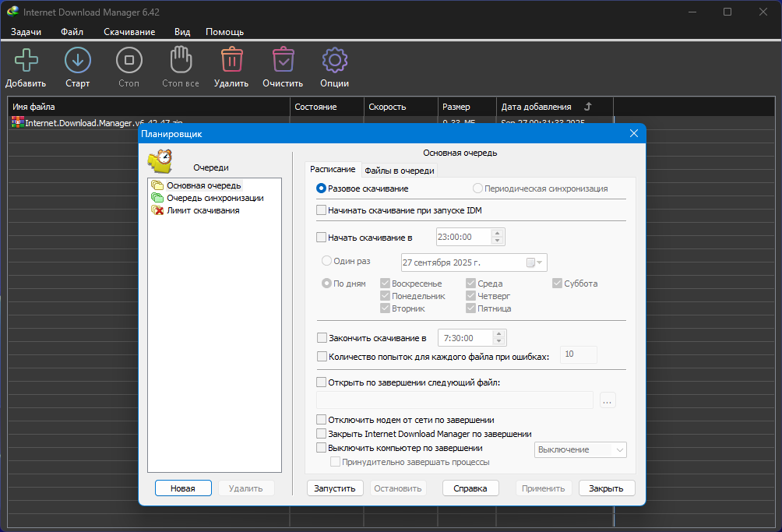Click the browse "..." file button
This screenshot has height=532, width=782.
pyautogui.click(x=608, y=400)
